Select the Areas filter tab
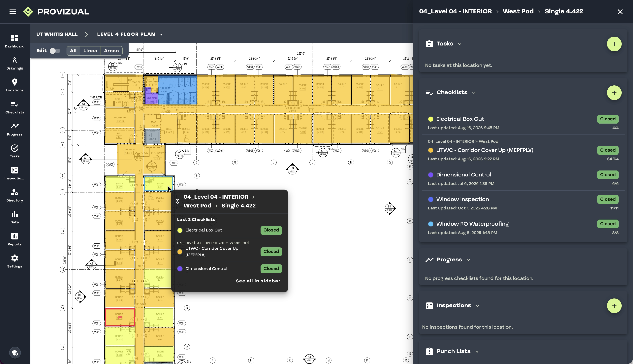 pos(112,51)
